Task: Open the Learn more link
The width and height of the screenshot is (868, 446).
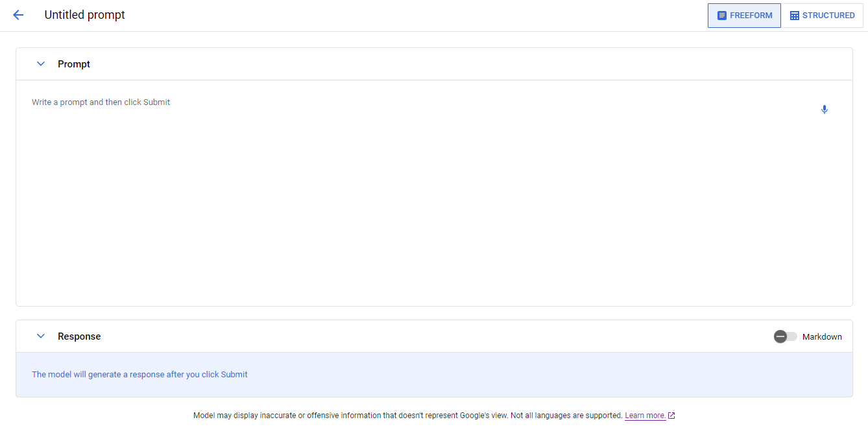Action: 645,416
